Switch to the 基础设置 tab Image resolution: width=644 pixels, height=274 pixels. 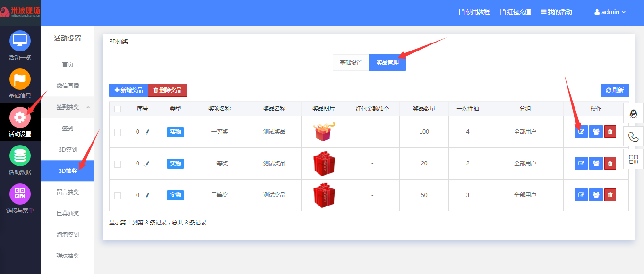[x=351, y=63]
